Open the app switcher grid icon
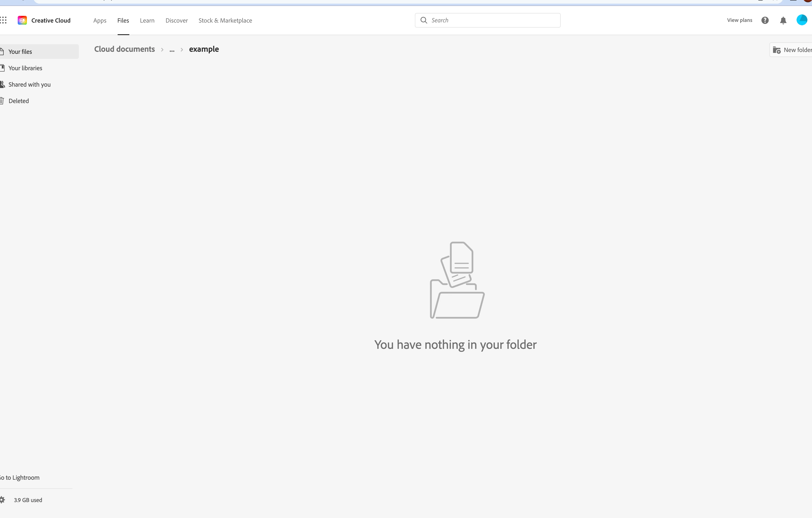The width and height of the screenshot is (812, 518). (3, 20)
